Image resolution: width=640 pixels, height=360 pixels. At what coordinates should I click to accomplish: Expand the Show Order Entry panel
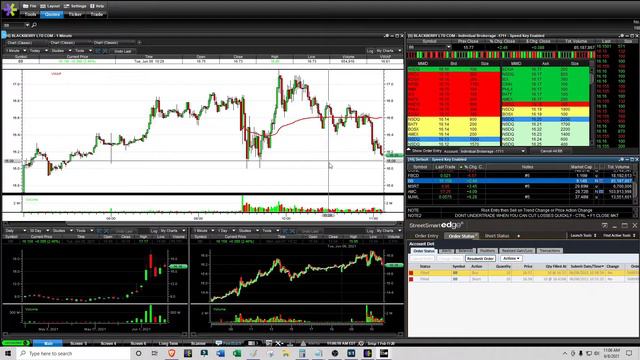424,151
